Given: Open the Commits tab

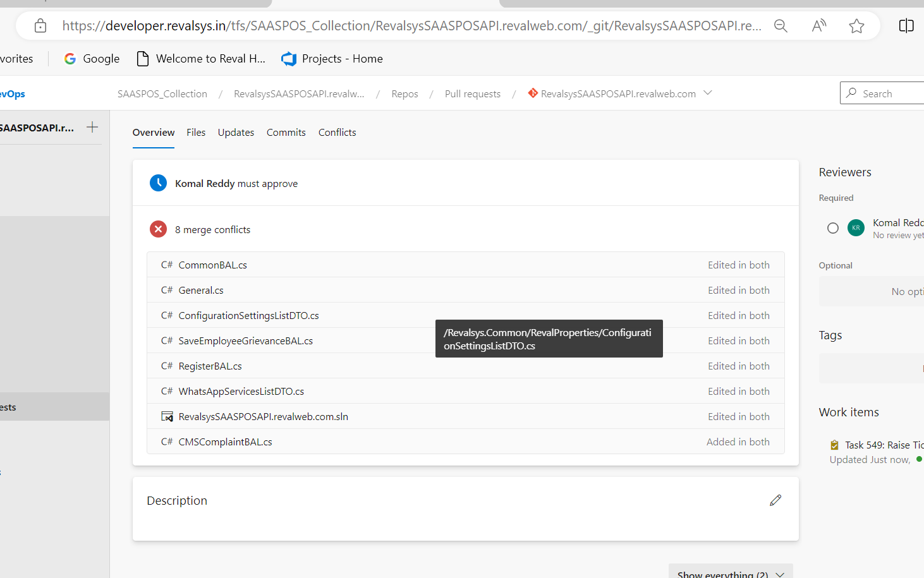Looking at the screenshot, I should pyautogui.click(x=286, y=133).
